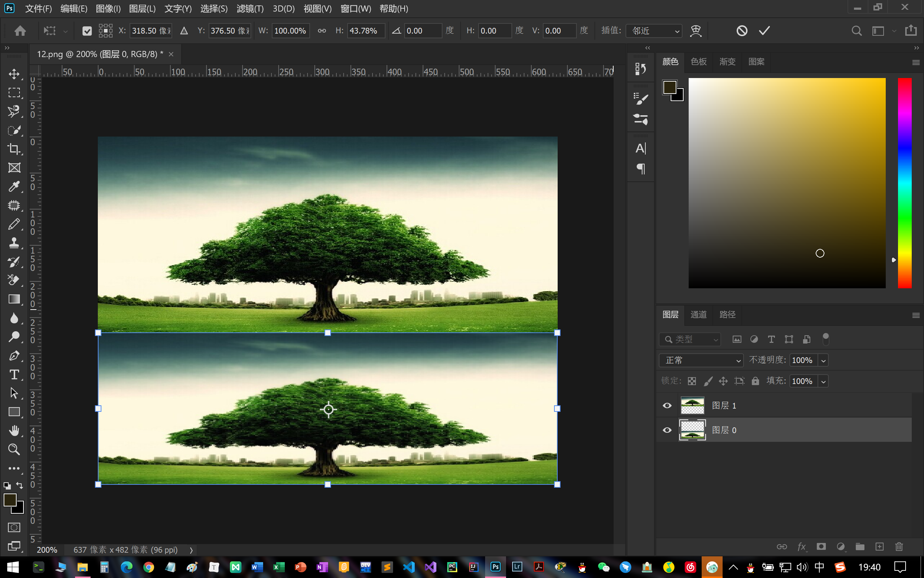This screenshot has width=924, height=578.
Task: Add a layer style fx
Action: point(801,547)
